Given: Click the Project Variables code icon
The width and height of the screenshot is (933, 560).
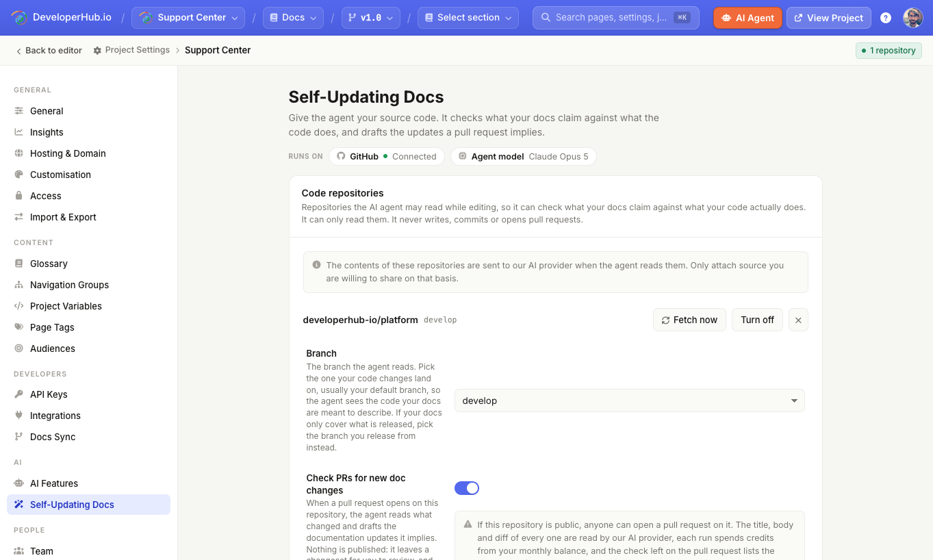Looking at the screenshot, I should click(19, 306).
